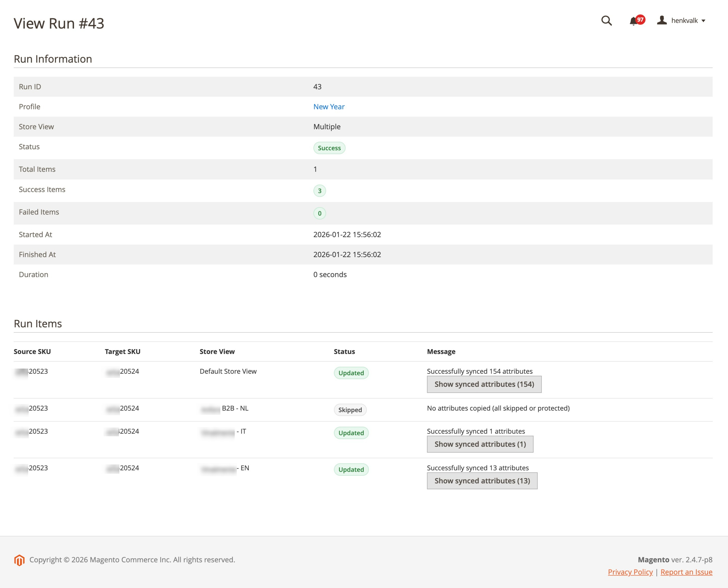The width and height of the screenshot is (728, 588).
Task: Click Updated badge for Default Store View
Action: (x=351, y=373)
